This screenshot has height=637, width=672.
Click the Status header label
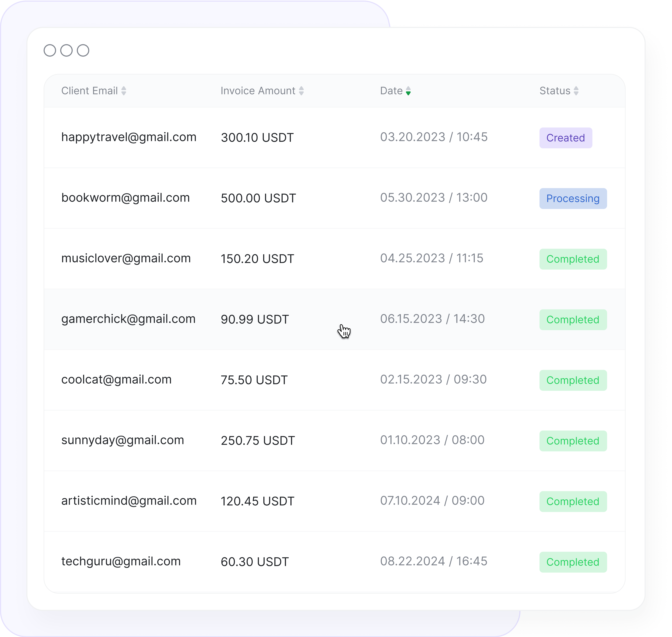[x=555, y=91]
